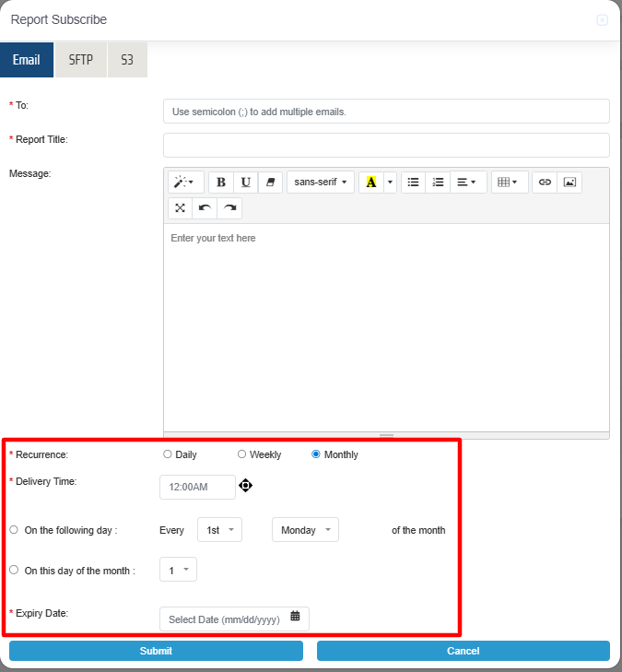The height and width of the screenshot is (672, 622).
Task: Insert a numbered ordered list
Action: click(439, 183)
